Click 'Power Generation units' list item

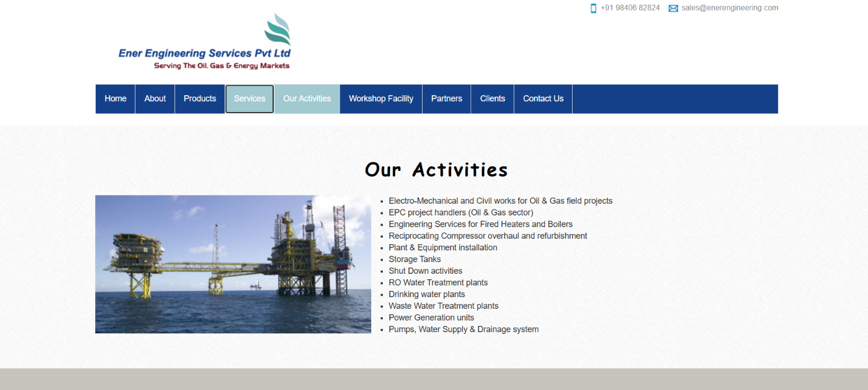[431, 318]
